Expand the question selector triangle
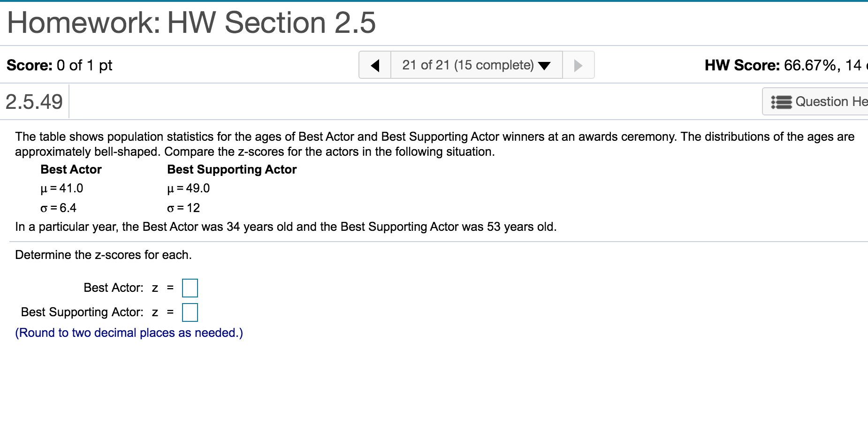The width and height of the screenshot is (868, 426). tap(544, 66)
